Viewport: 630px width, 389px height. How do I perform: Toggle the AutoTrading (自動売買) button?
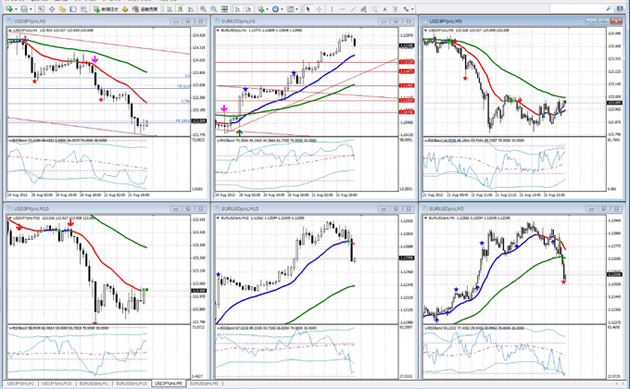[x=144, y=9]
